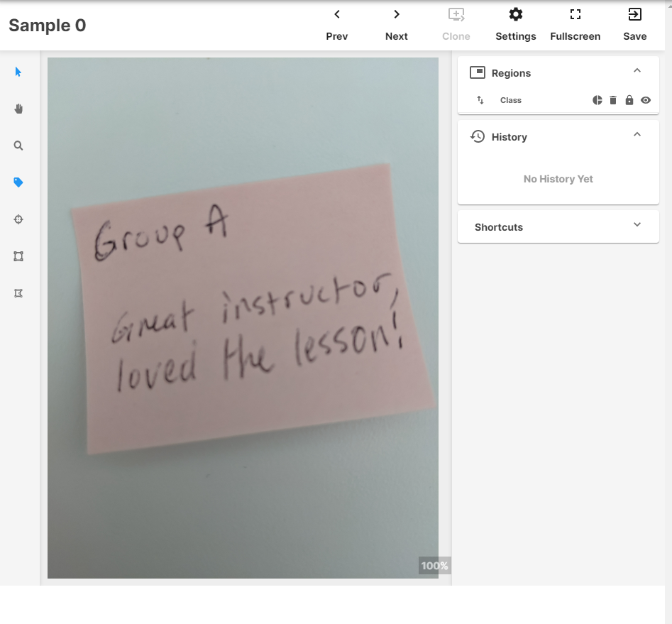Screen dimensions: 672x624
Task: Select the hand pan tool
Action: tap(18, 109)
